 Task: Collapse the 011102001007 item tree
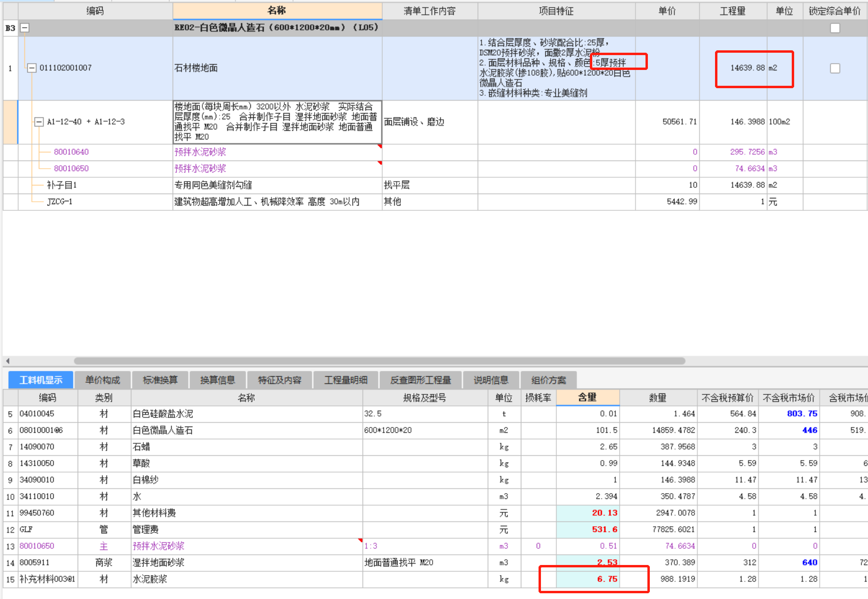point(32,68)
